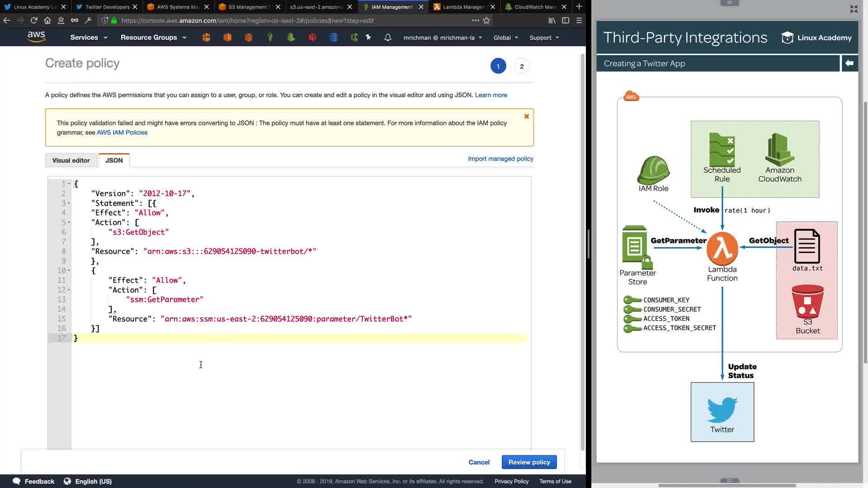Click the browser home icon
Viewport: 868px width, 488px height.
47,20
